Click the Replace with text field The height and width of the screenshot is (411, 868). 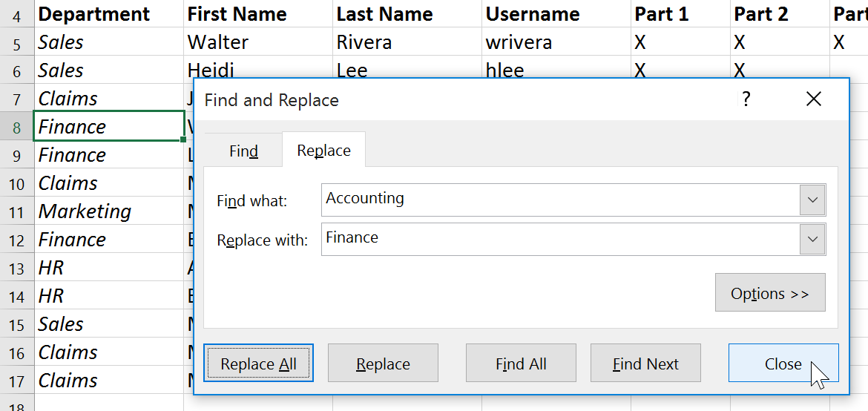pos(560,239)
